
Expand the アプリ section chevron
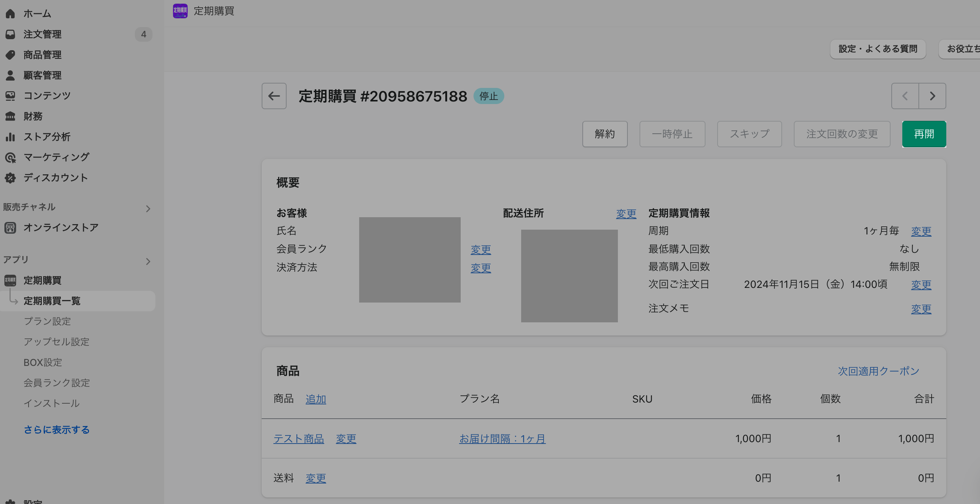pos(148,262)
